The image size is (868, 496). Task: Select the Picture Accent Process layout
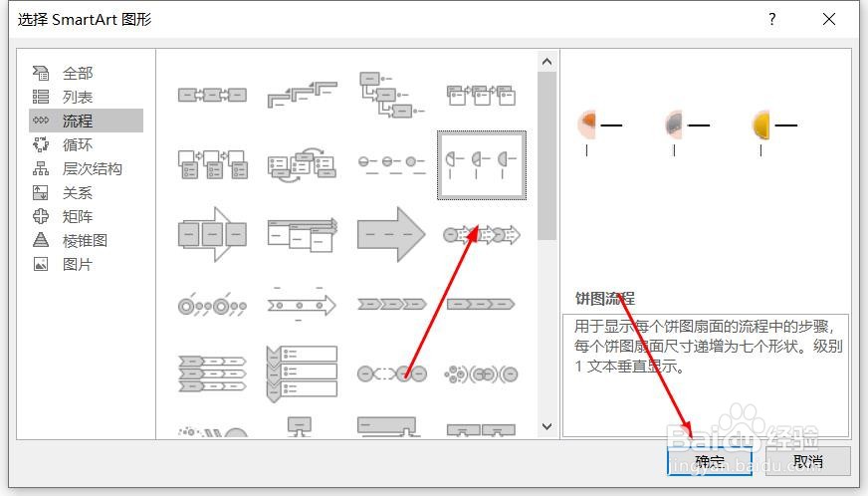coord(213,164)
